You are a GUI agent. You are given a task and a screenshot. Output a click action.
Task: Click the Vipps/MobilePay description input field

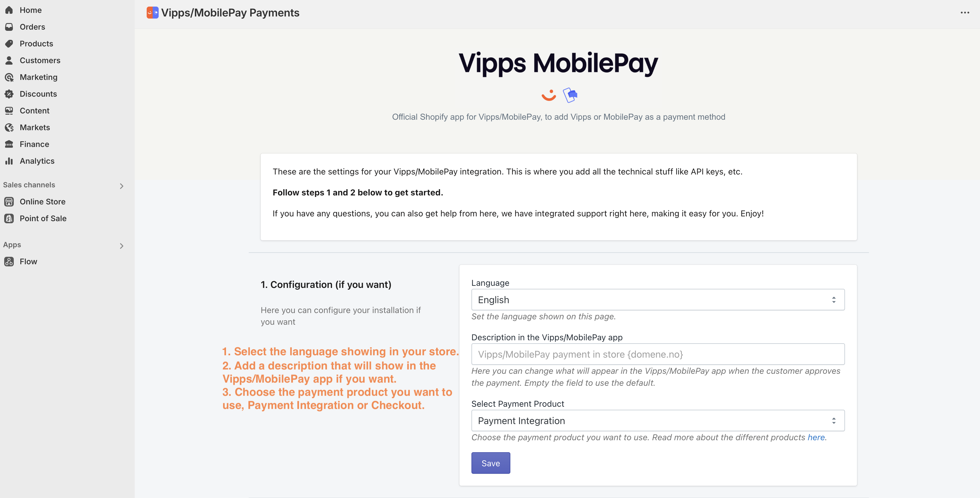pyautogui.click(x=657, y=354)
